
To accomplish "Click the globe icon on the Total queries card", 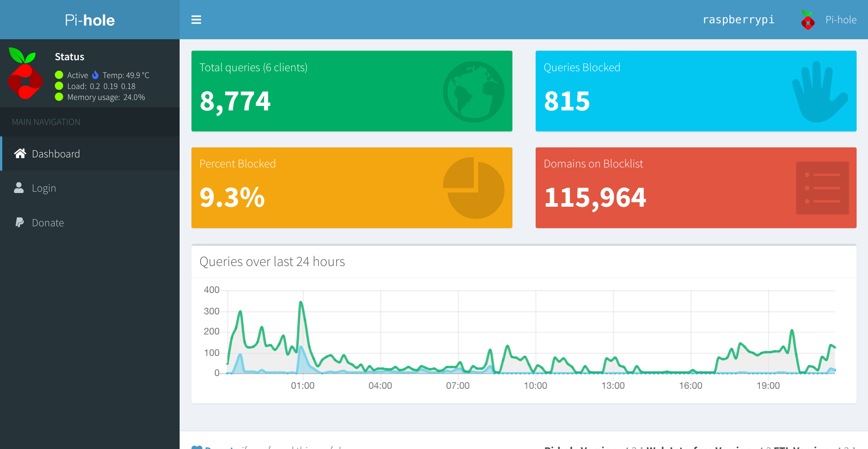I will point(474,91).
